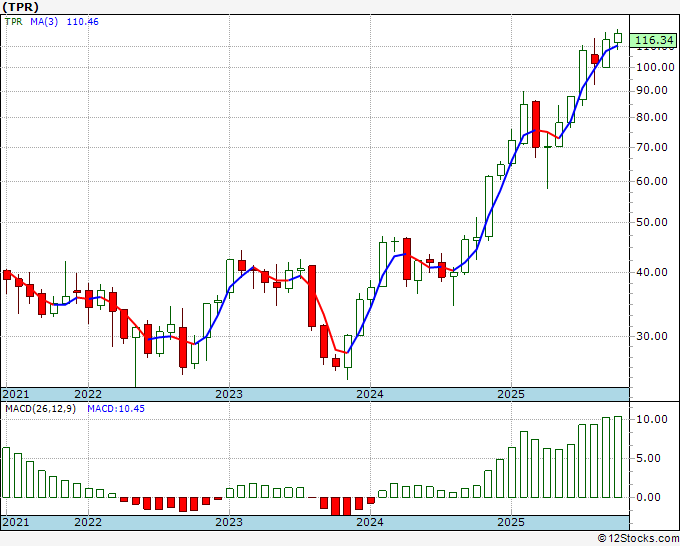Image resolution: width=680 pixels, height=546 pixels.
Task: Click the 30.00 price axis label
Action: [651, 336]
